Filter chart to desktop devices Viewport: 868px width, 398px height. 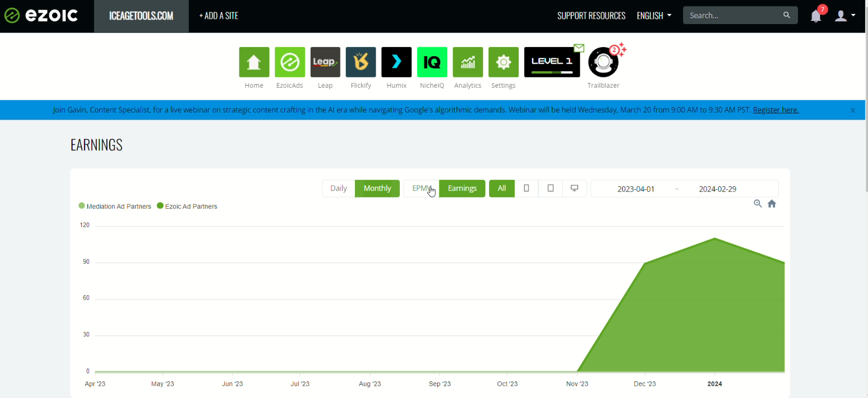pos(575,188)
